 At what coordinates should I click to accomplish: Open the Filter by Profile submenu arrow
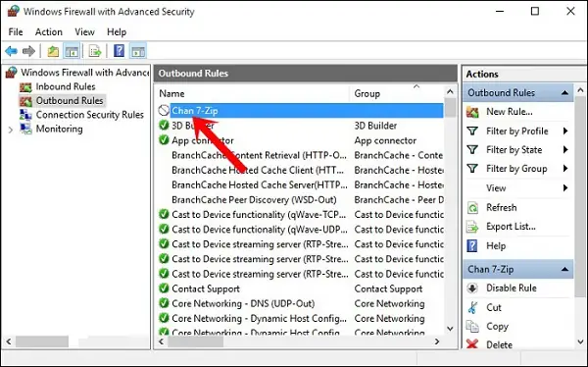(565, 131)
